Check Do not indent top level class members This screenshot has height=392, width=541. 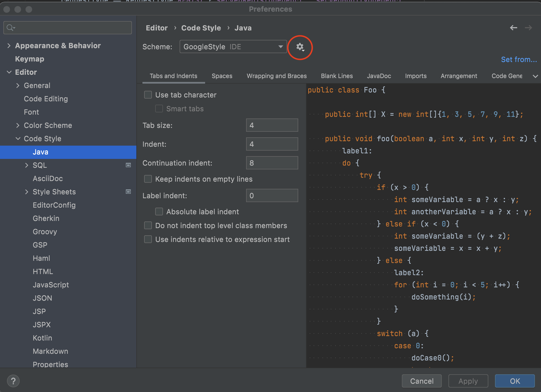point(148,226)
